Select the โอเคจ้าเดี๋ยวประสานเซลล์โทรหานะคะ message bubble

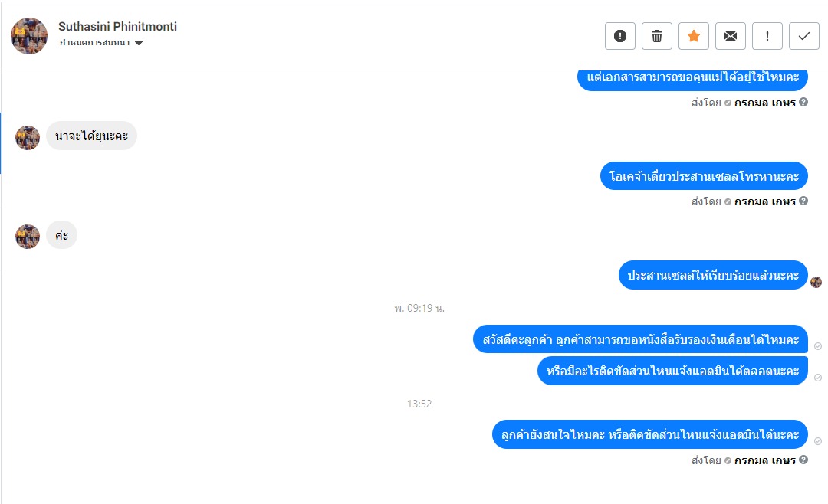click(x=704, y=175)
